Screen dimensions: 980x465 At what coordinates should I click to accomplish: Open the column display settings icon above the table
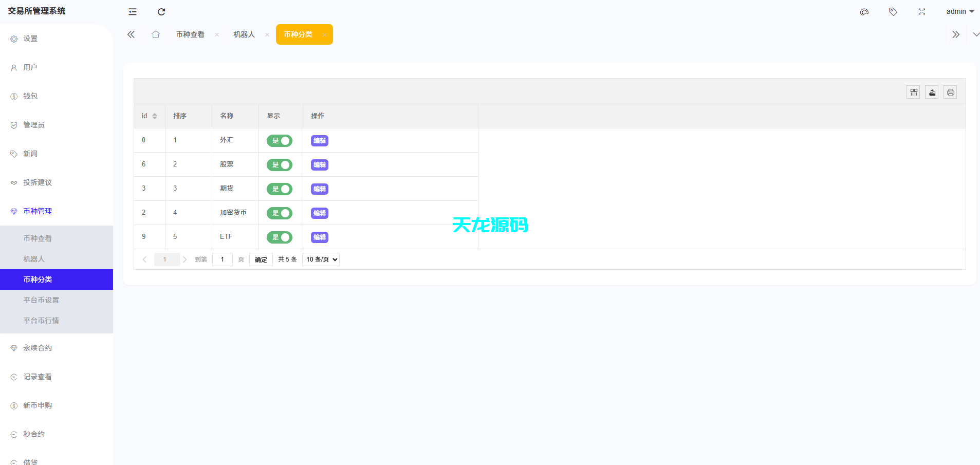tap(914, 92)
